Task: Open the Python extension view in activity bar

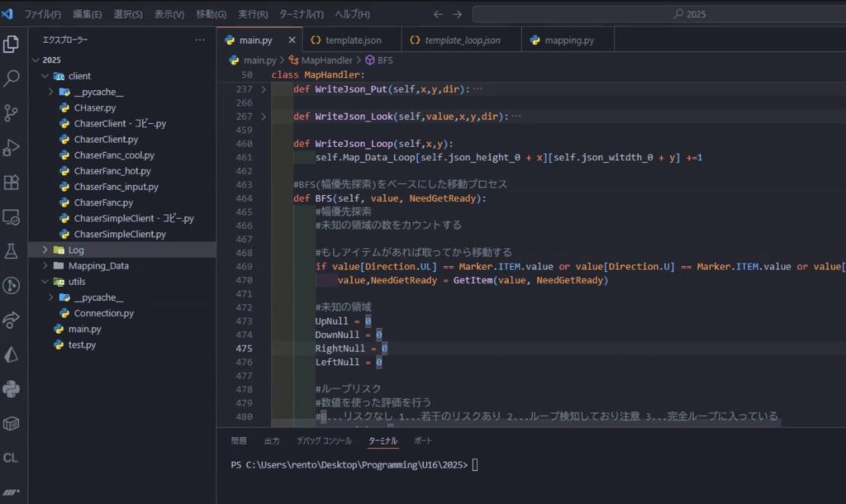Action: click(12, 388)
